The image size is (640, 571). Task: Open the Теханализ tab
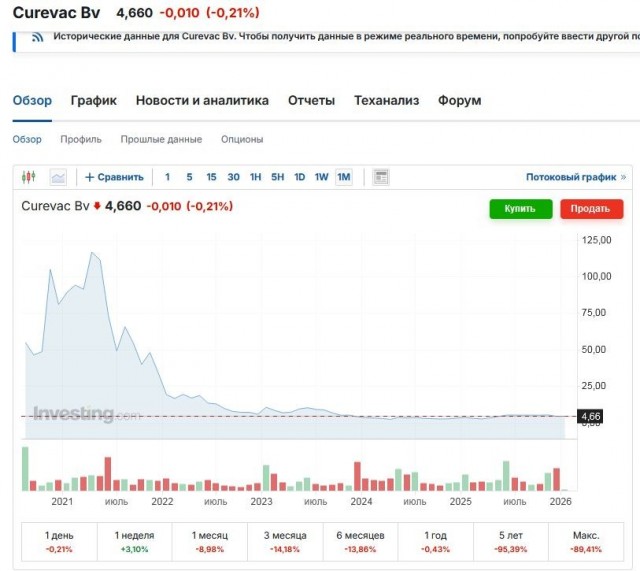(387, 100)
